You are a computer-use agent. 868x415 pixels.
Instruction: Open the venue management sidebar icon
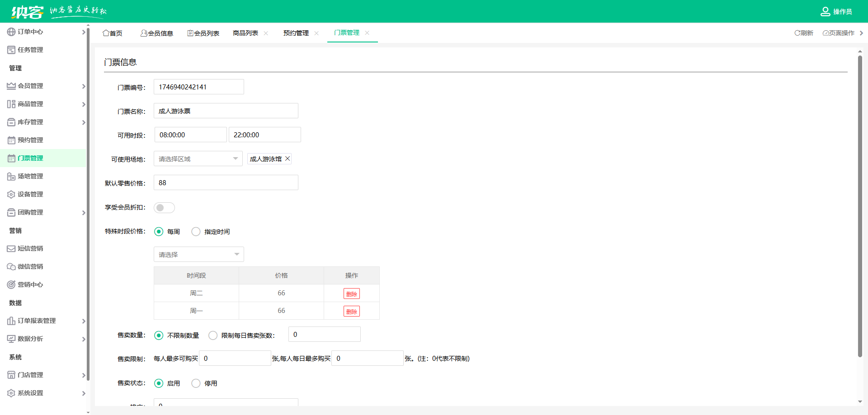coord(11,176)
